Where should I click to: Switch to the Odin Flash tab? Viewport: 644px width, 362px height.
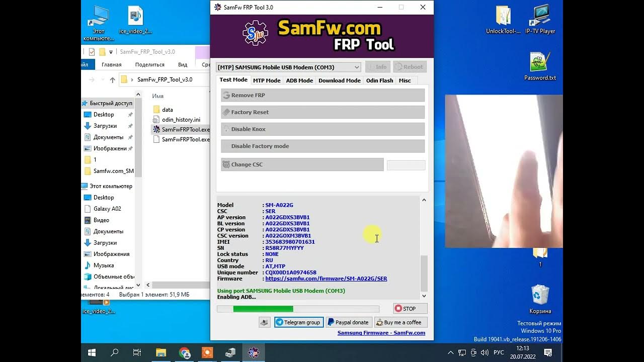pos(379,80)
